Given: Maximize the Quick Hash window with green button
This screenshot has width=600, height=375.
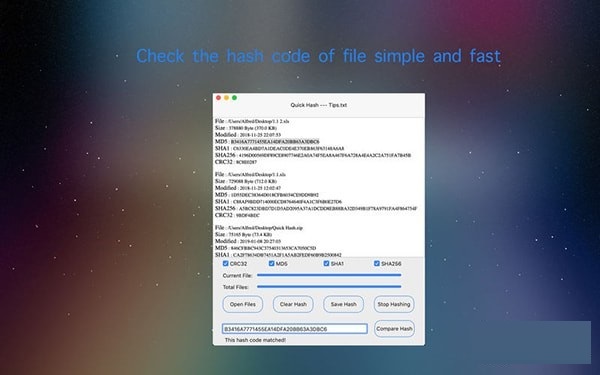Looking at the screenshot, I should click(x=235, y=98).
